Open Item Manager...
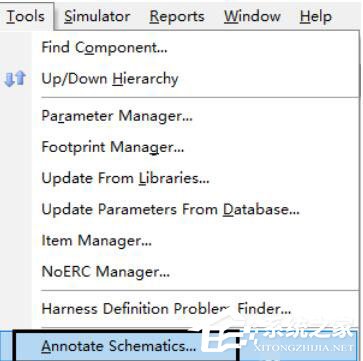Image resolution: width=363 pixels, height=361 pixels. 96,240
